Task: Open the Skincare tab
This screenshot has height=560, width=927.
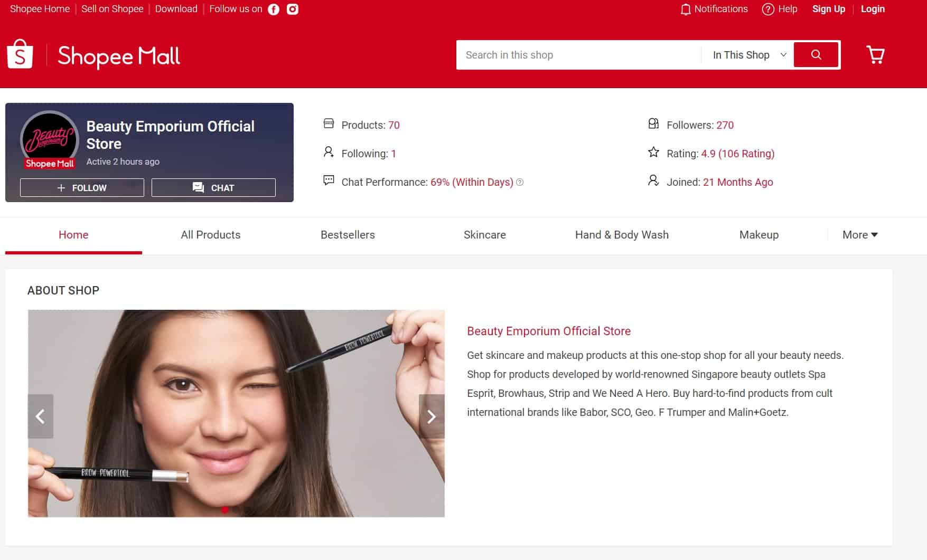Action: (x=485, y=235)
